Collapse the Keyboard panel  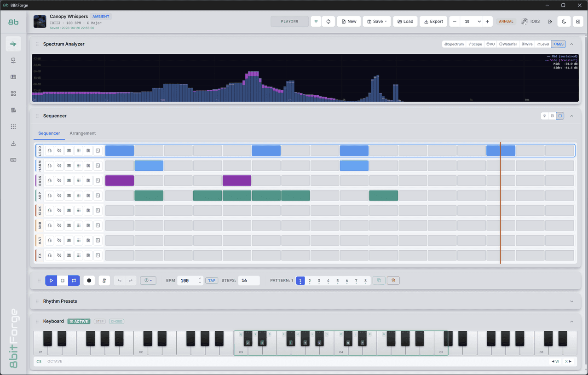pos(572,321)
